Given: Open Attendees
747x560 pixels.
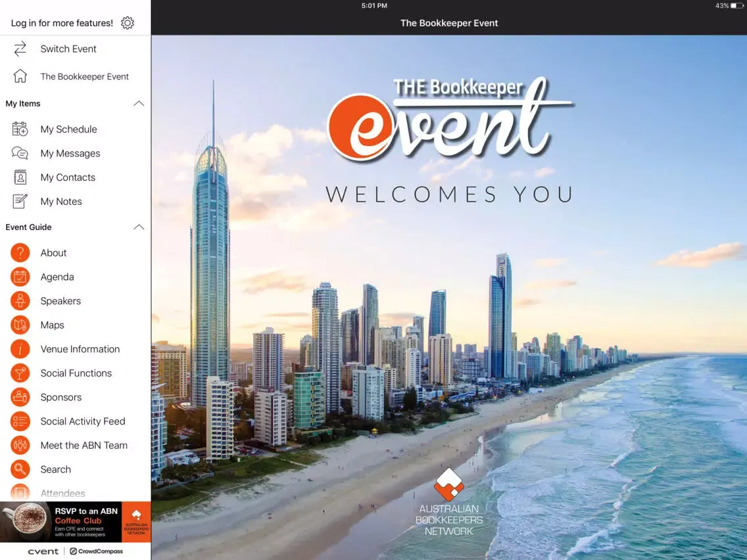Looking at the screenshot, I should pos(75,492).
